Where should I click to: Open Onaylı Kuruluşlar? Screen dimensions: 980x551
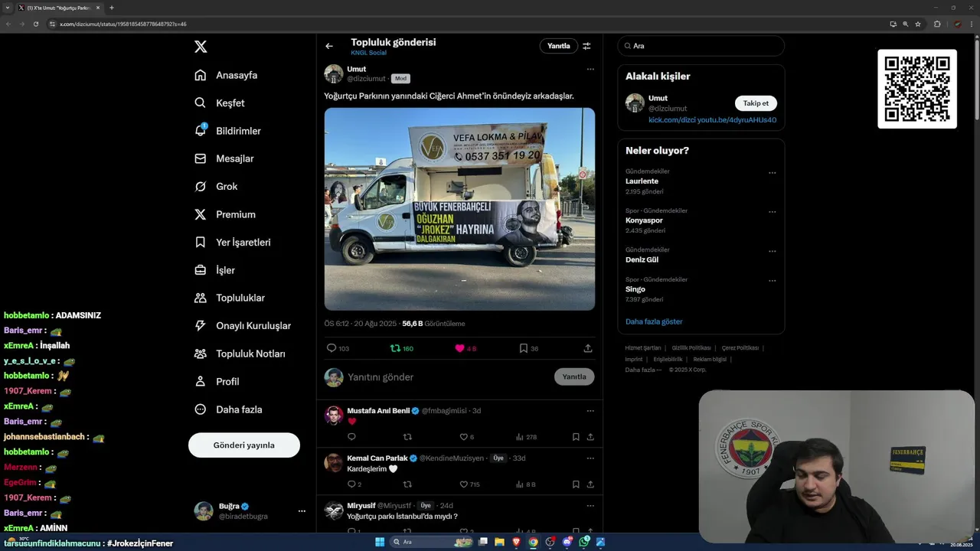(242, 325)
